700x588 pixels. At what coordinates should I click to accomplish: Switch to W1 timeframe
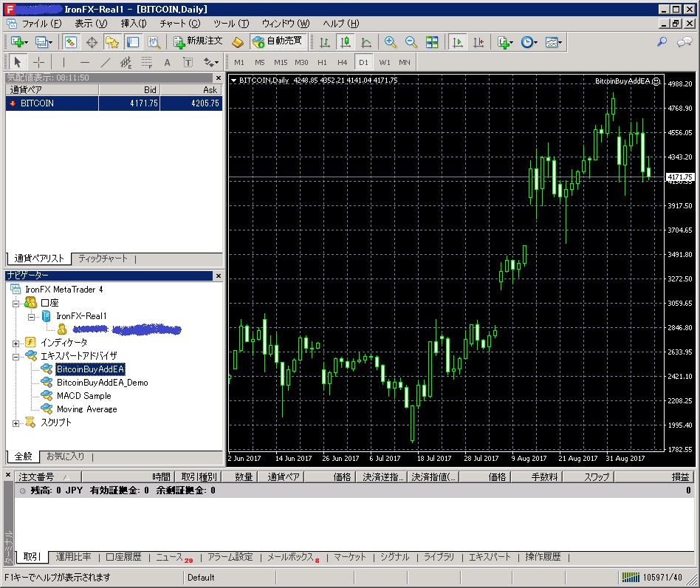pos(385,63)
